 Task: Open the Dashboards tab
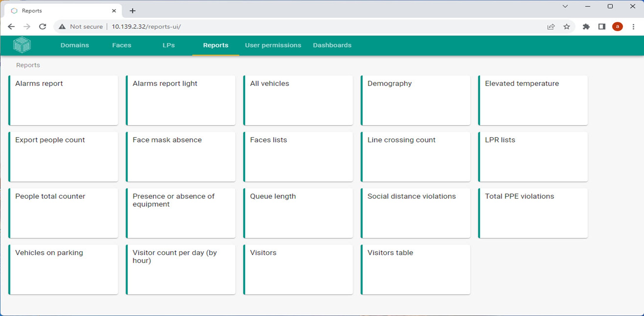click(x=332, y=45)
